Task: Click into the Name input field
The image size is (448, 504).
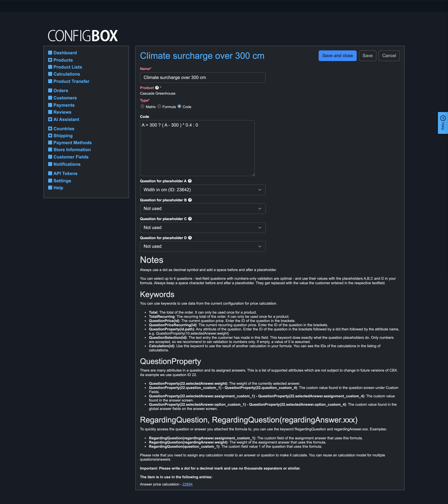Action: (x=203, y=78)
